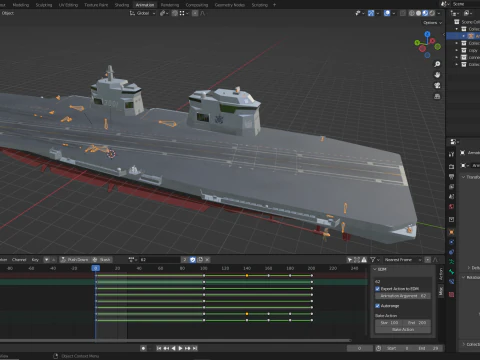Image resolution: width=480 pixels, height=360 pixels.
Task: Open the Scene properties tab icon
Action: pyautogui.click(x=451, y=197)
